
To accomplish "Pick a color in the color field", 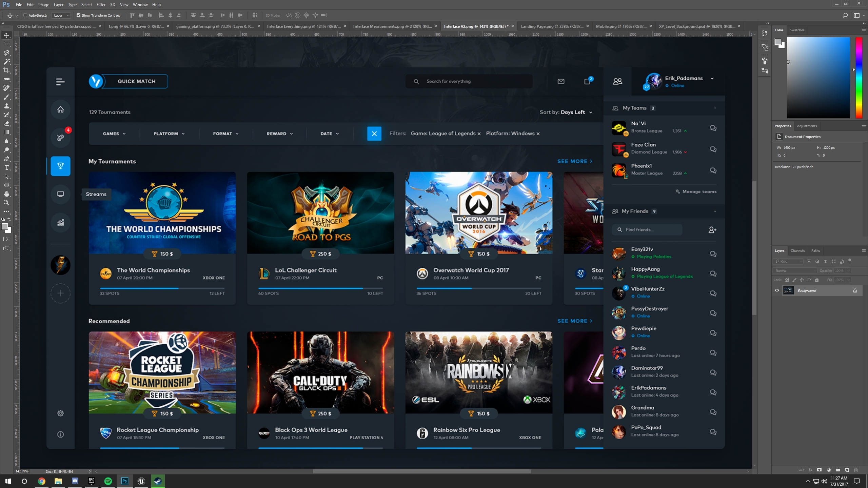I will (818, 78).
